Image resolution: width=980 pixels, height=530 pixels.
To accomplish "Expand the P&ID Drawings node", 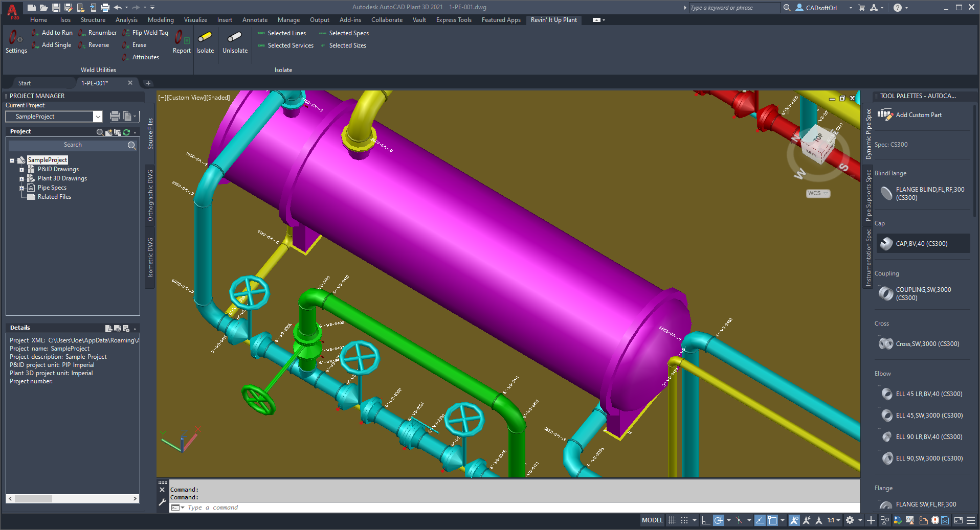I will click(22, 170).
